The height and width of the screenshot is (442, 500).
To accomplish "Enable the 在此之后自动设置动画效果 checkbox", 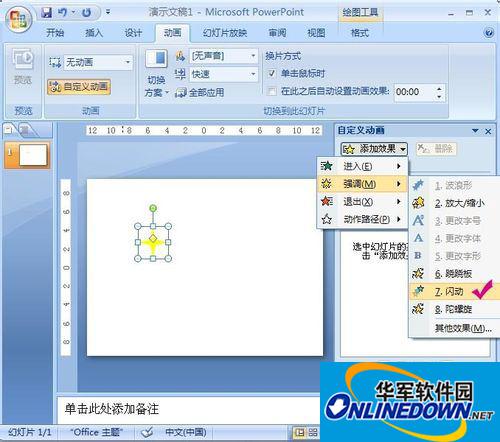I will tap(272, 91).
